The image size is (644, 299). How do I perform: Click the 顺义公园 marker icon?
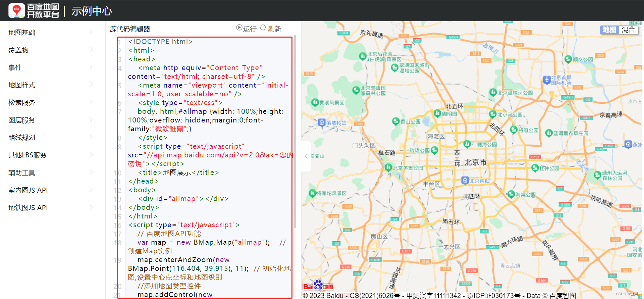click(568, 59)
